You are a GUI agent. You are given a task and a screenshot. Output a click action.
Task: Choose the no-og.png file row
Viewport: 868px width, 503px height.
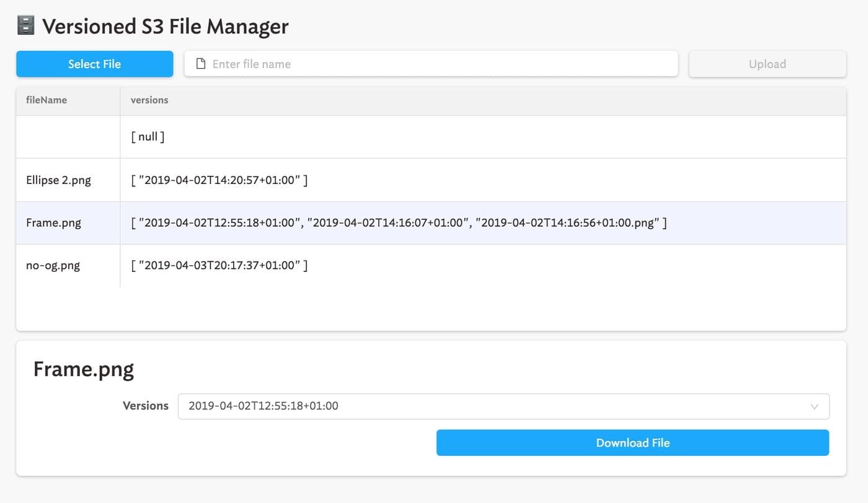tap(53, 266)
